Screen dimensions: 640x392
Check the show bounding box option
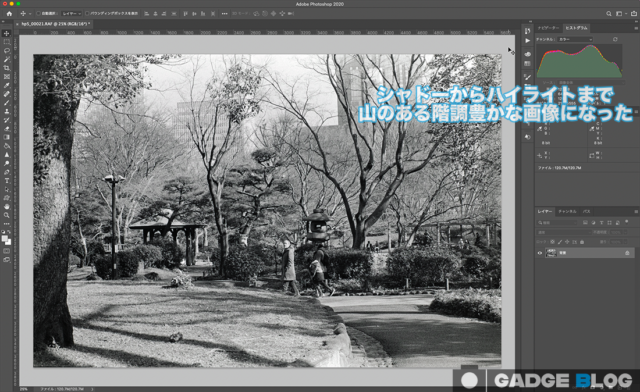[87, 13]
